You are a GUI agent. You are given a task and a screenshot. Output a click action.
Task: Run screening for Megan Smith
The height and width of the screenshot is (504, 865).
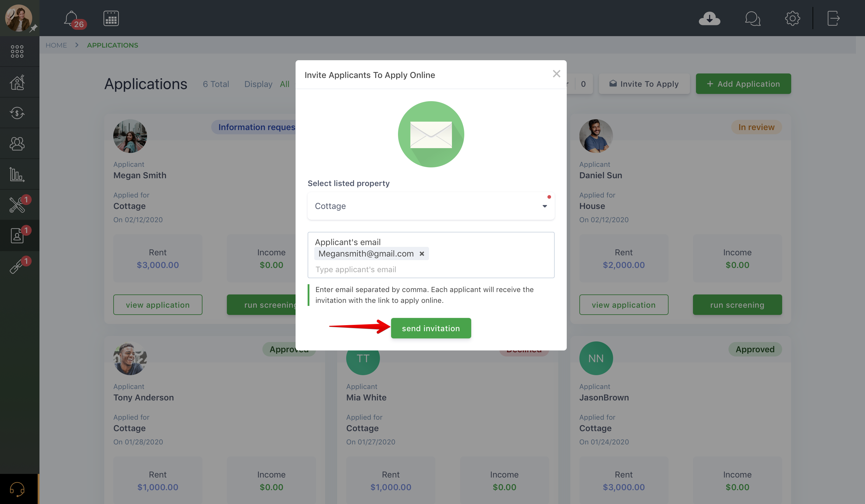(262, 305)
